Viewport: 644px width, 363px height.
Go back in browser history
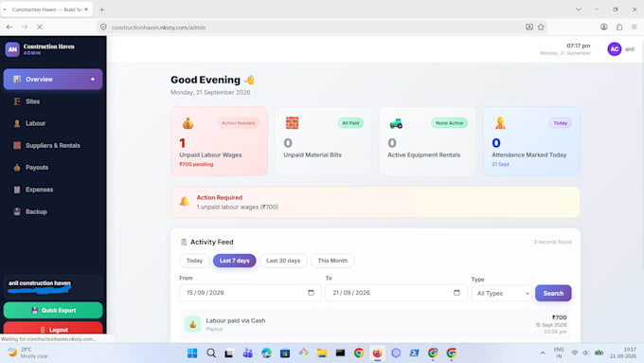pyautogui.click(x=9, y=27)
